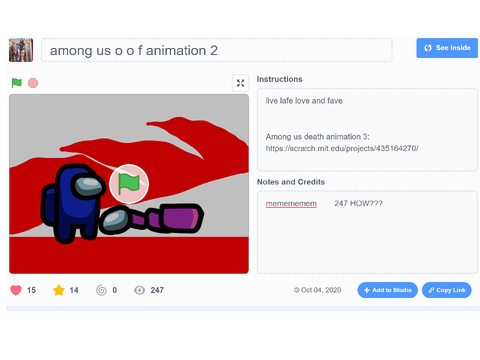Love this project with the heart icon
480x360 pixels.
(x=16, y=290)
